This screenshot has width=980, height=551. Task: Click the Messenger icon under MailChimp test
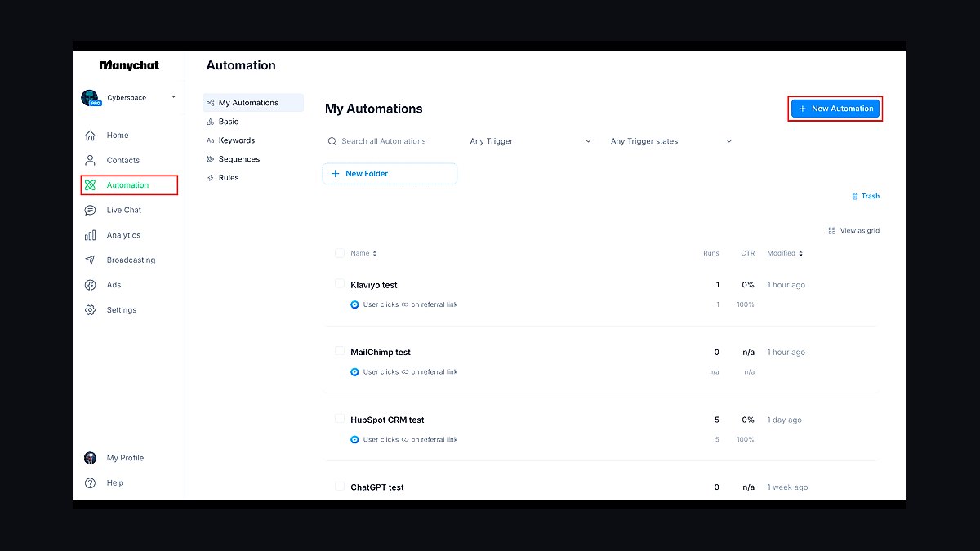click(x=354, y=372)
